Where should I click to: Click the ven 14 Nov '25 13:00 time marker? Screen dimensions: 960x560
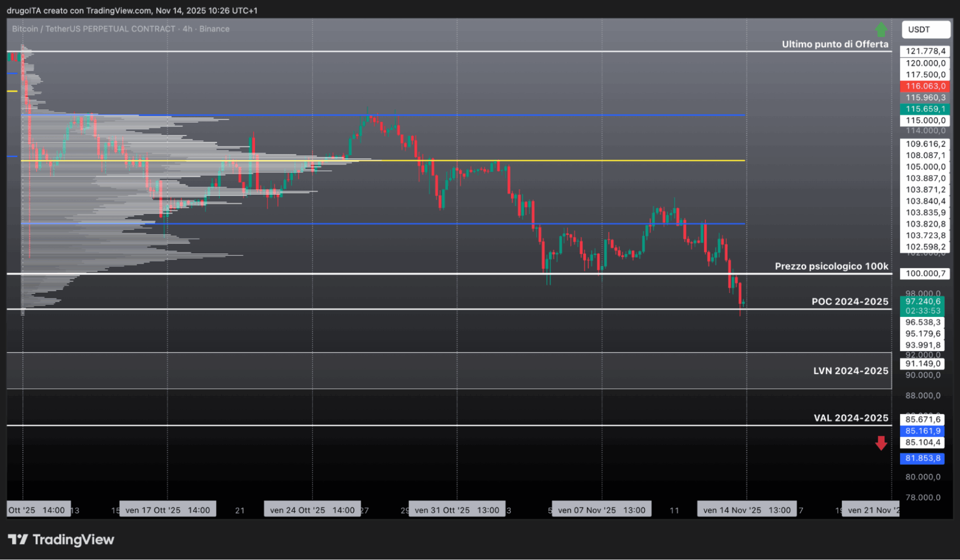[x=746, y=509]
